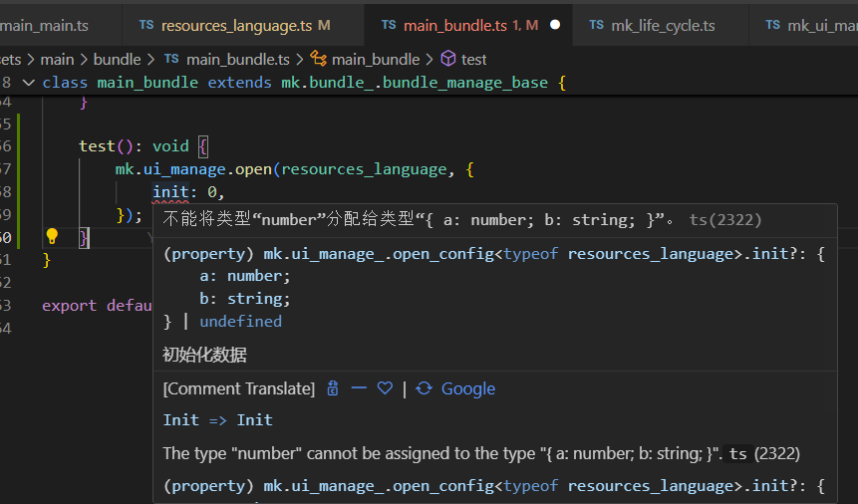Collapse the main_bundle class fold arrow
This screenshot has width=858, height=504.
(x=27, y=83)
